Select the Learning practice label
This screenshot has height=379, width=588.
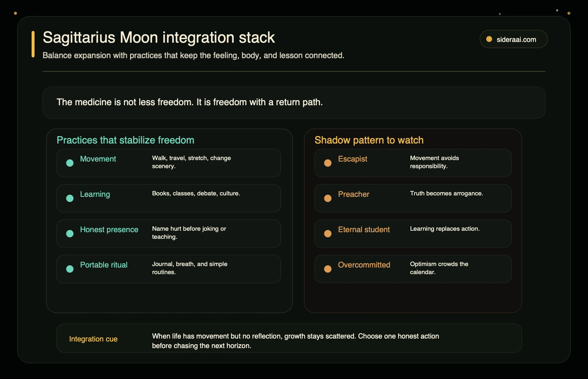(x=95, y=194)
